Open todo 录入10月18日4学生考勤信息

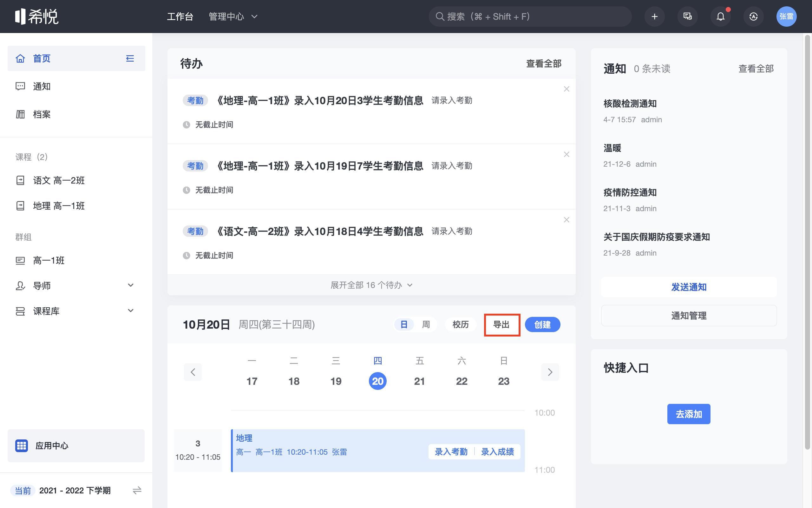(x=320, y=231)
